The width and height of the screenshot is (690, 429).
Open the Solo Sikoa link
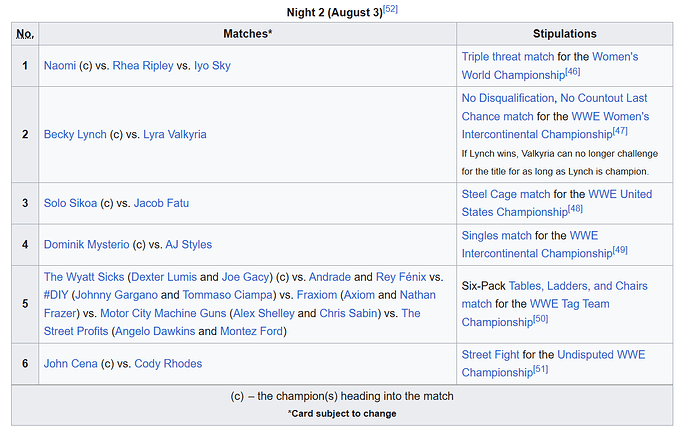click(x=70, y=203)
